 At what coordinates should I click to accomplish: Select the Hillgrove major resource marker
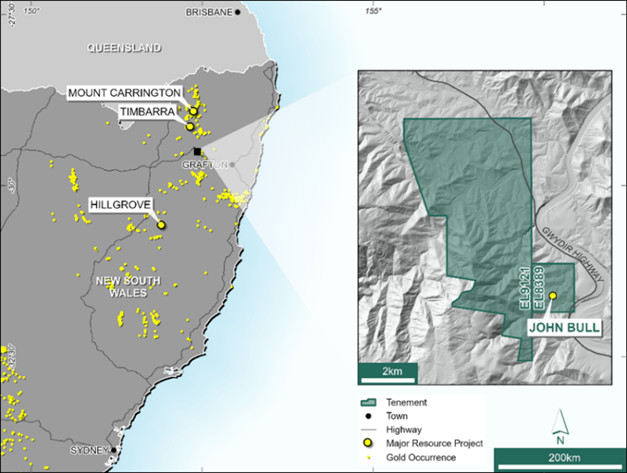[161, 225]
